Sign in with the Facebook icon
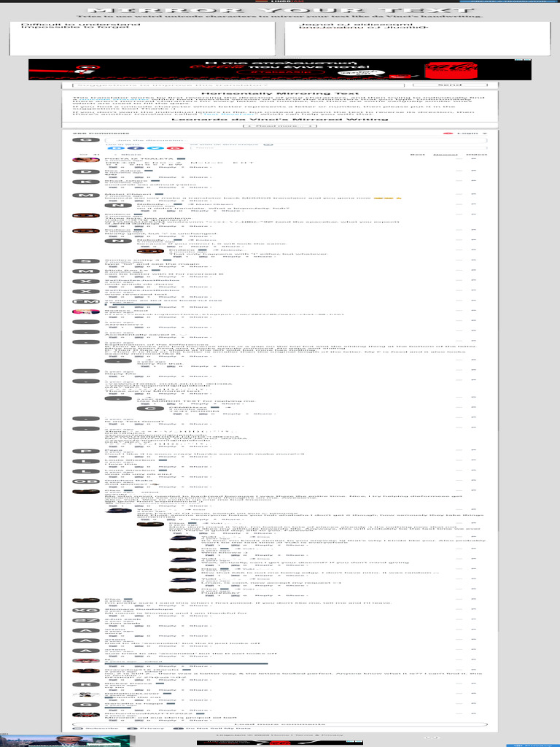 pyautogui.click(x=135, y=148)
